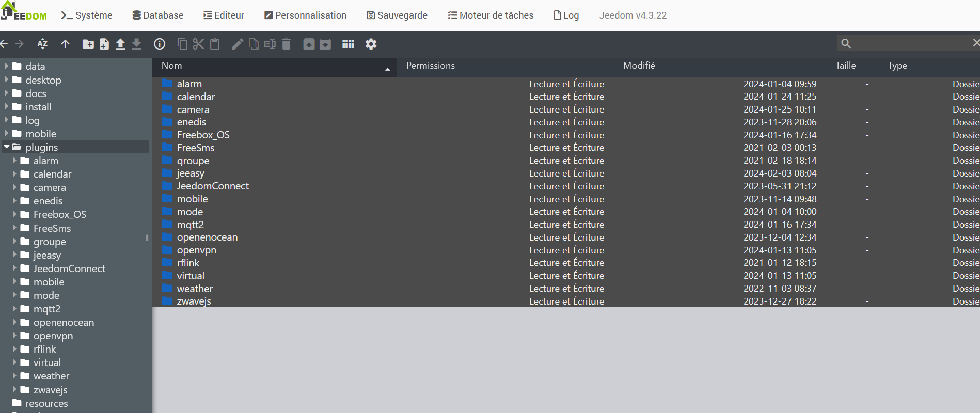Sort by the Modifié column header
This screenshot has height=413, width=980.
coord(639,66)
